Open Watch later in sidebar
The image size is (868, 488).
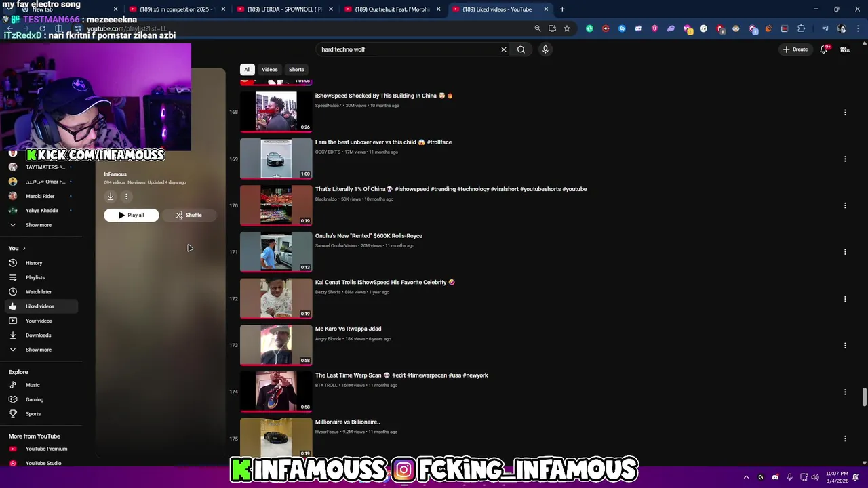point(41,292)
